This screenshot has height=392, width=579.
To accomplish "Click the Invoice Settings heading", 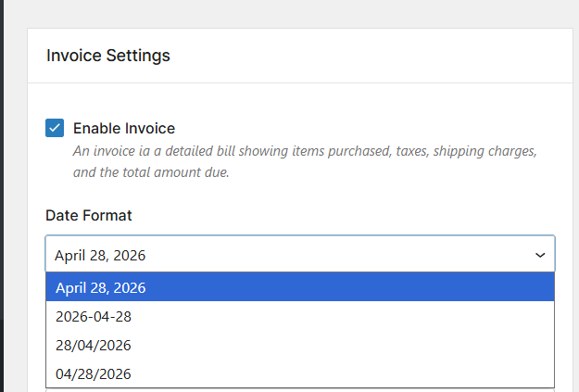I will (108, 56).
